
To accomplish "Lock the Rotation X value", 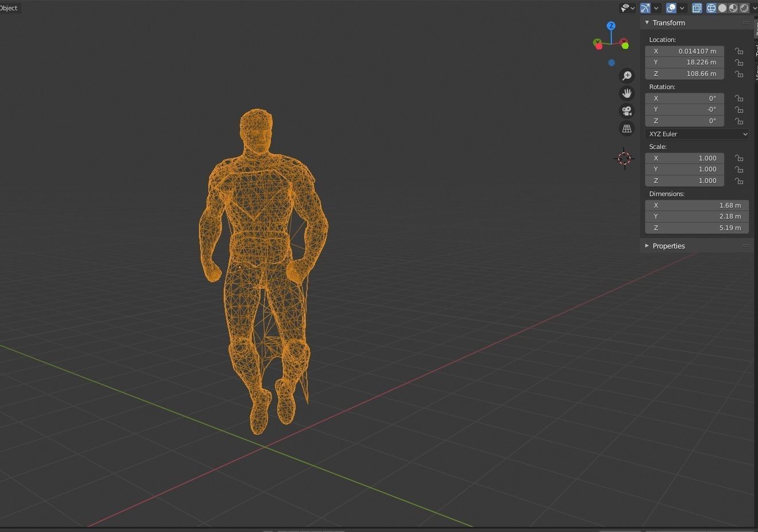I will pos(739,98).
